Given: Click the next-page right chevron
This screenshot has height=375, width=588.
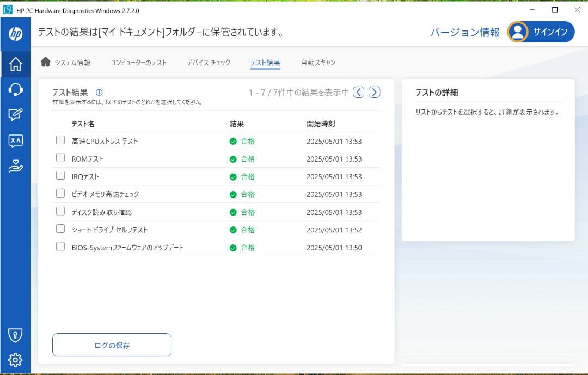Looking at the screenshot, I should point(374,92).
